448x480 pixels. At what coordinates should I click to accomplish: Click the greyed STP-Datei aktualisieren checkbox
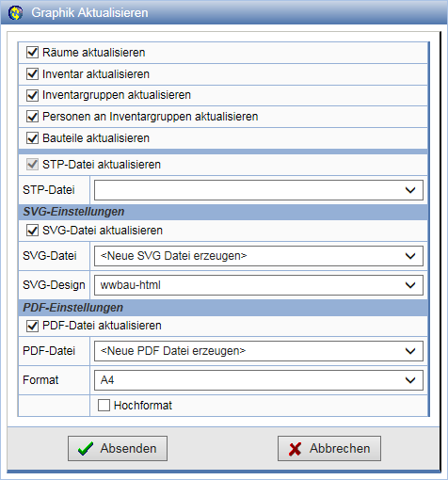(32, 165)
